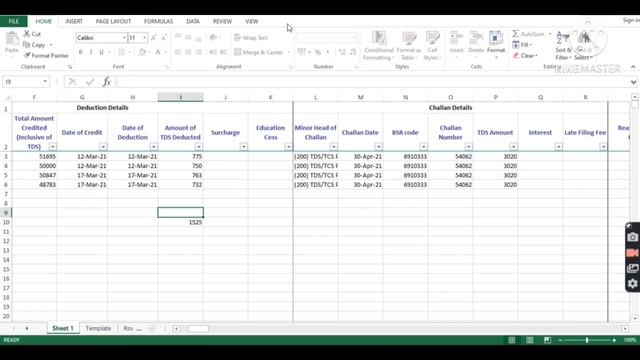This screenshot has width=640, height=360.
Task: Click the formula bar input
Action: (371, 82)
